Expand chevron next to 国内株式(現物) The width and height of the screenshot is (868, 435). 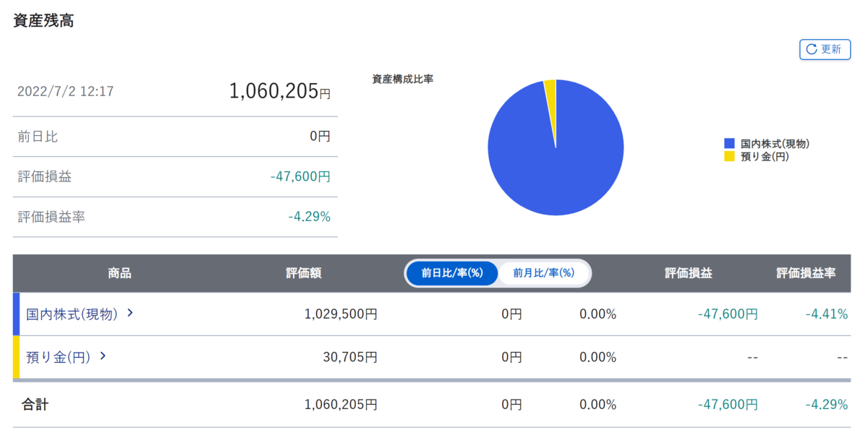130,314
